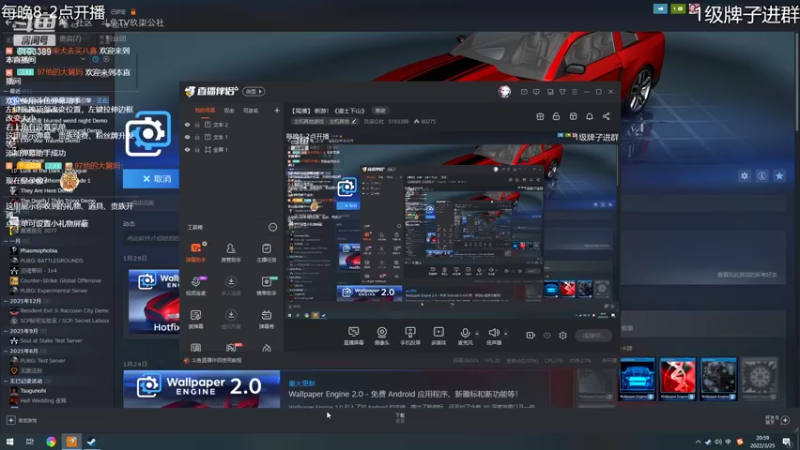Open game settings gear in the Steam window
Screen dimensions: 800x450
point(744,176)
